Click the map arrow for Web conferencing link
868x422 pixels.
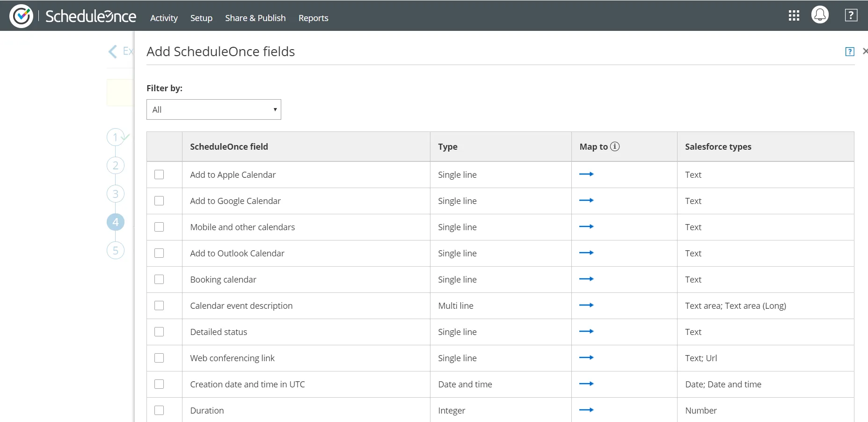pos(586,357)
